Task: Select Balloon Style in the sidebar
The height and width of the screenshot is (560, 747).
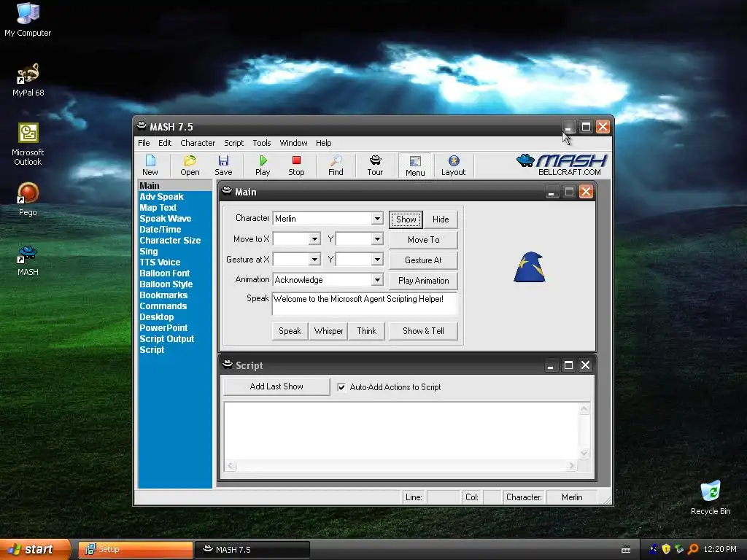Action: [166, 284]
